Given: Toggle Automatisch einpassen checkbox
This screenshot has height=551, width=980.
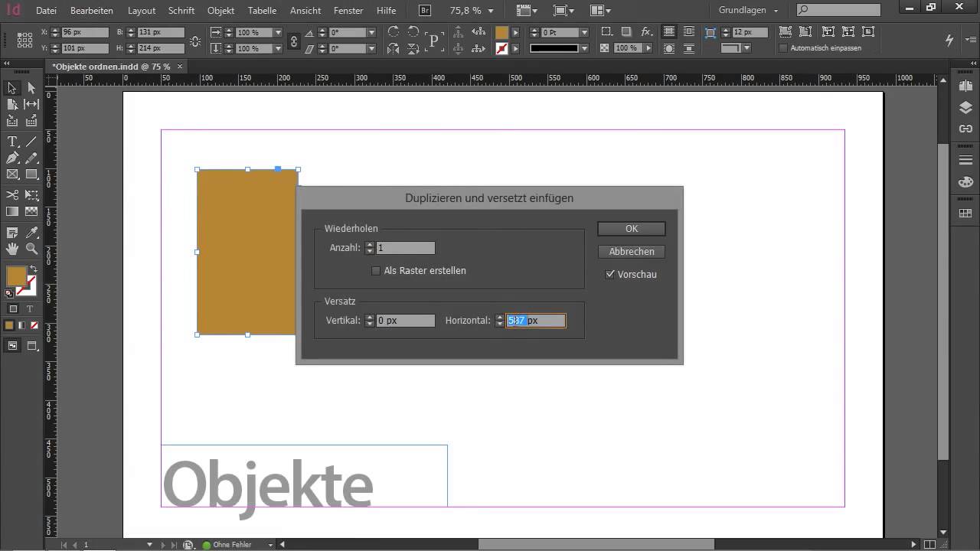Looking at the screenshot, I should pyautogui.click(x=782, y=48).
